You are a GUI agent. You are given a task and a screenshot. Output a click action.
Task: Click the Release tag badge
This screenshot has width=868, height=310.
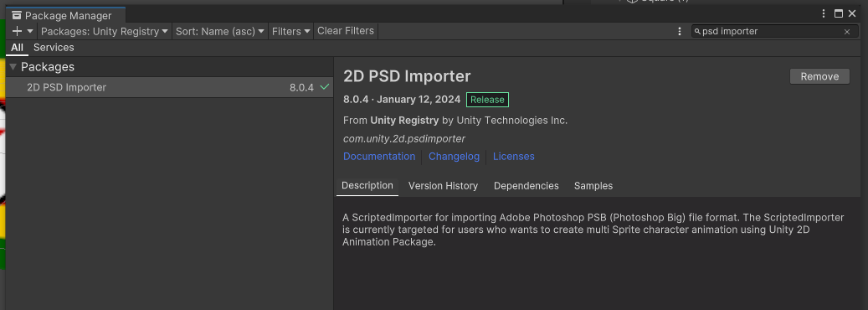(487, 100)
